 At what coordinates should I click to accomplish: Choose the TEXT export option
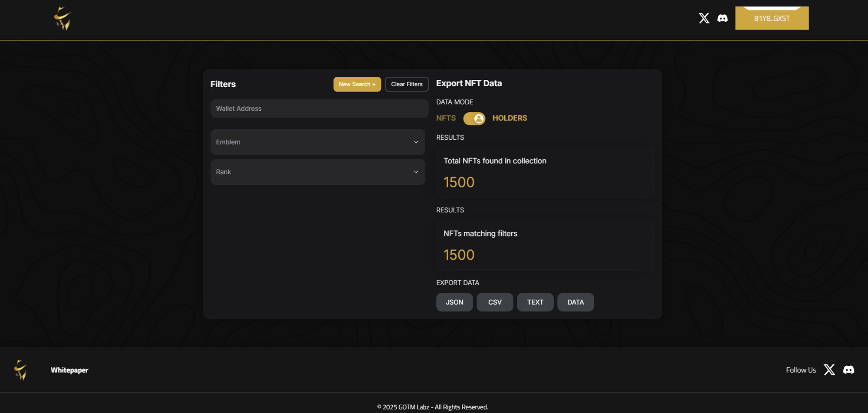coord(535,302)
